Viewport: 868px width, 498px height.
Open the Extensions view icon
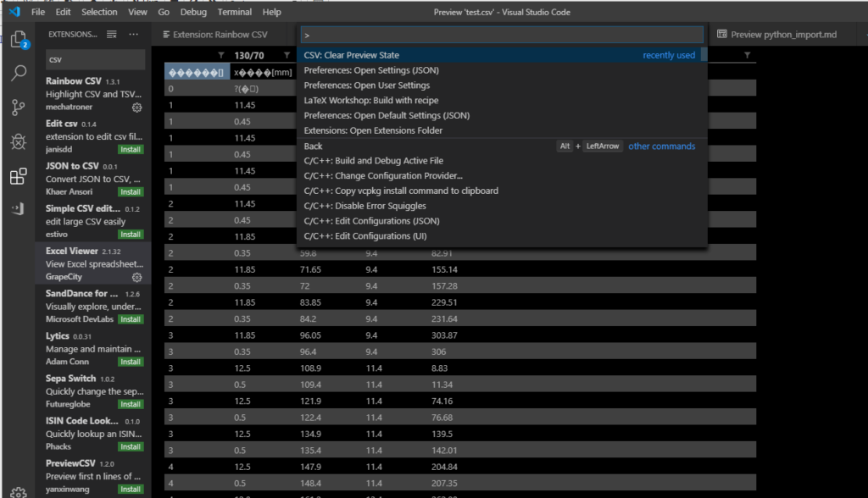tap(19, 176)
